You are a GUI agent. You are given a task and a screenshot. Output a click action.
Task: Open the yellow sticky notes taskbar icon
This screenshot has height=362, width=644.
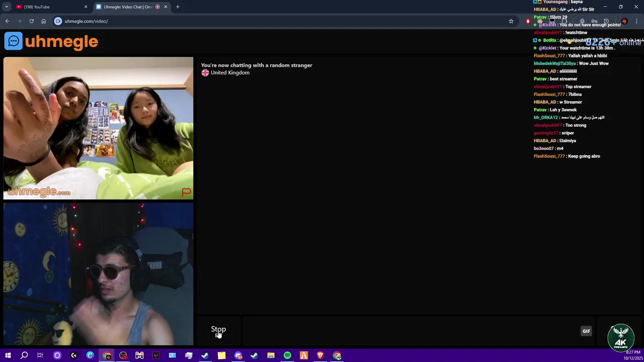(221, 355)
